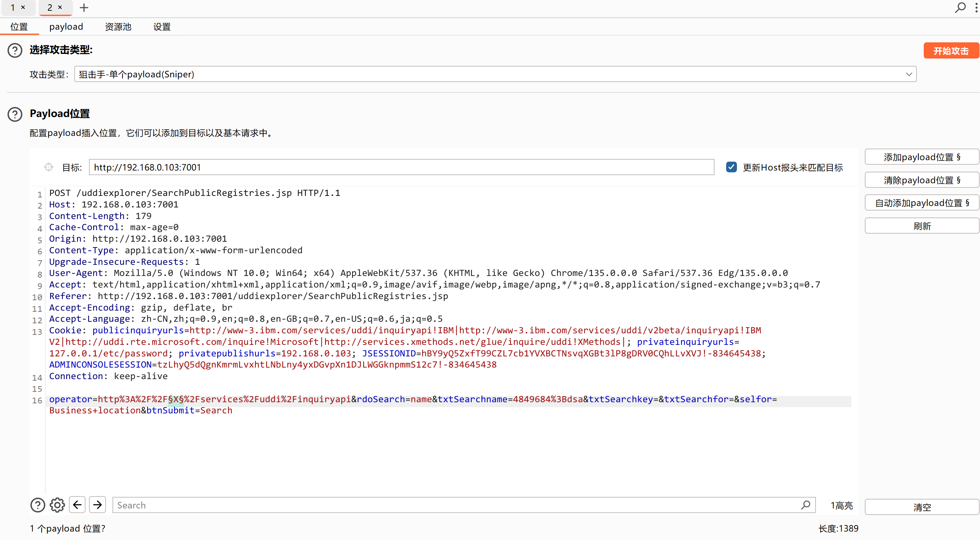Screen dimensions: 980x540
Task: Open the 资源池 tab
Action: click(118, 27)
